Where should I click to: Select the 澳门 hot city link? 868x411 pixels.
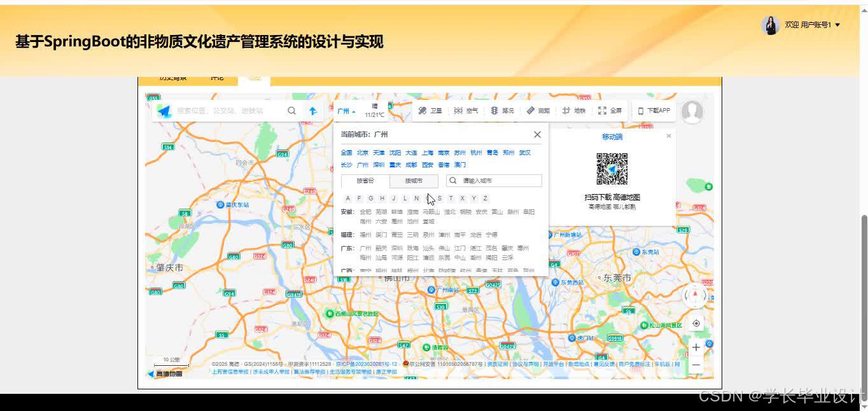[459, 165]
